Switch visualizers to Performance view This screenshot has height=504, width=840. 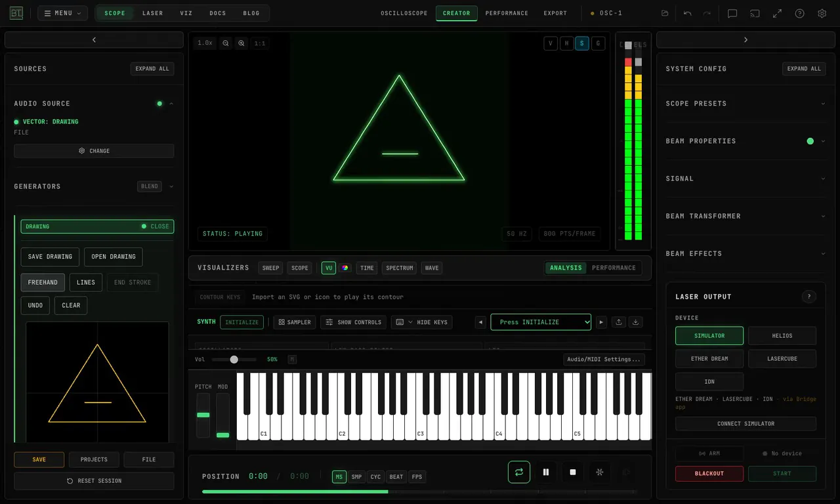(614, 268)
